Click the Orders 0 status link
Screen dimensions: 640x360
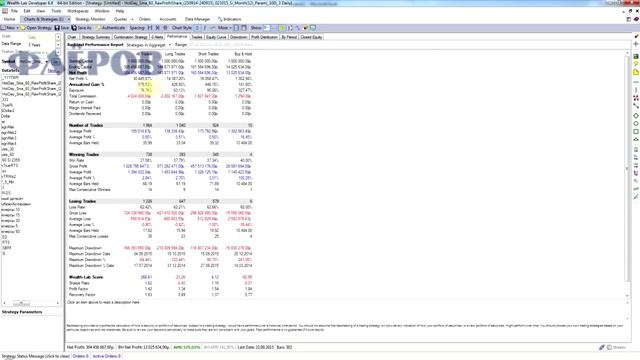point(80,356)
